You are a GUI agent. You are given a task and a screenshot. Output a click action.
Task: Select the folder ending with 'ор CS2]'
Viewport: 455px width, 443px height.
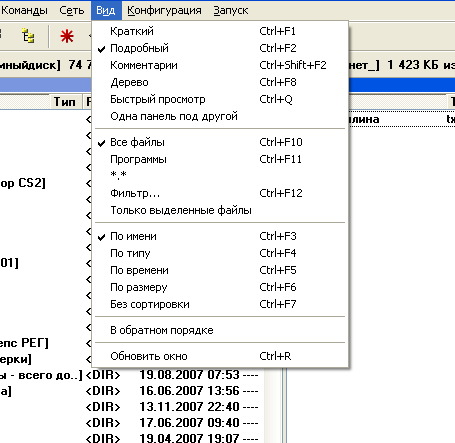pos(23,183)
